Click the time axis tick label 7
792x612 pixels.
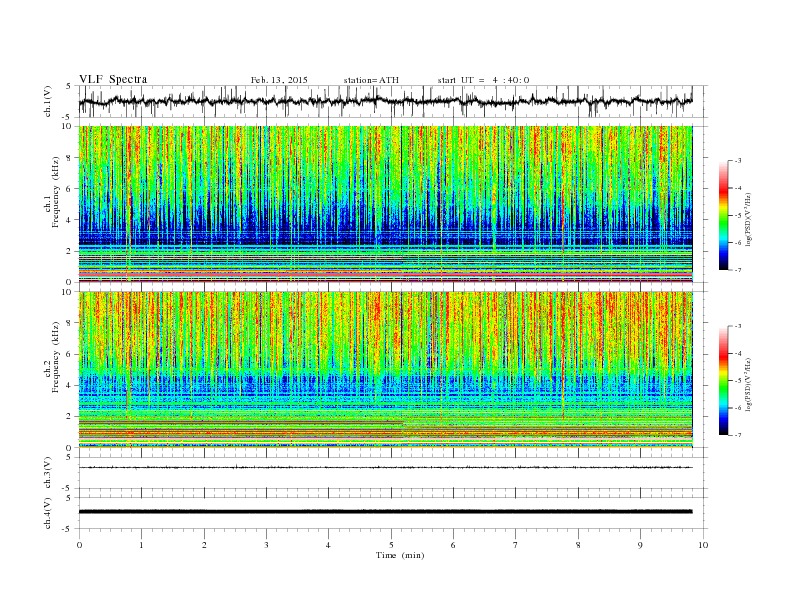click(x=516, y=545)
